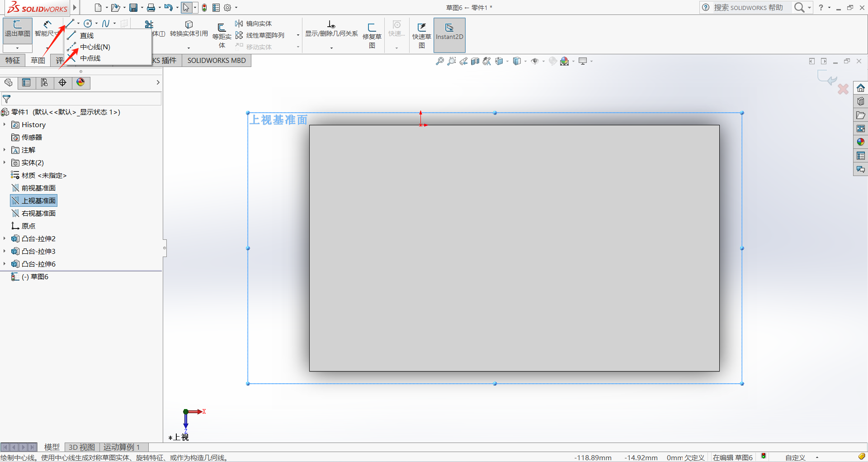Image resolution: width=868 pixels, height=462 pixels.
Task: Select the Spline sketch tool
Action: point(106,24)
